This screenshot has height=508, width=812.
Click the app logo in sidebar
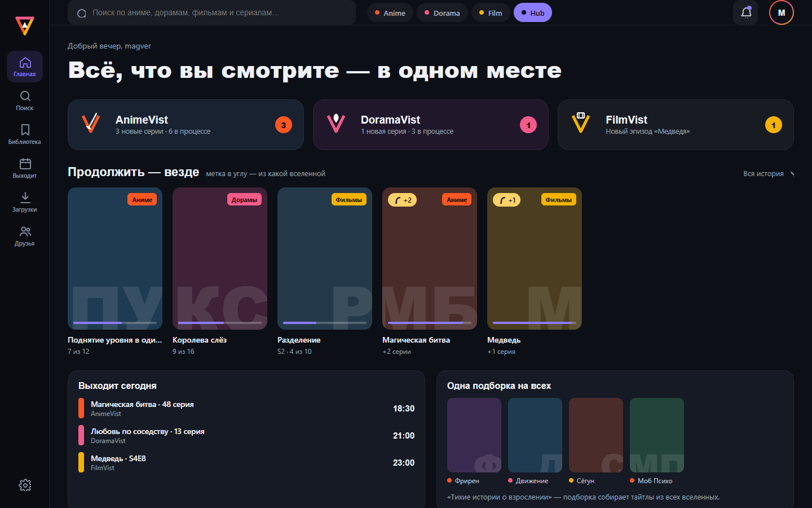25,25
